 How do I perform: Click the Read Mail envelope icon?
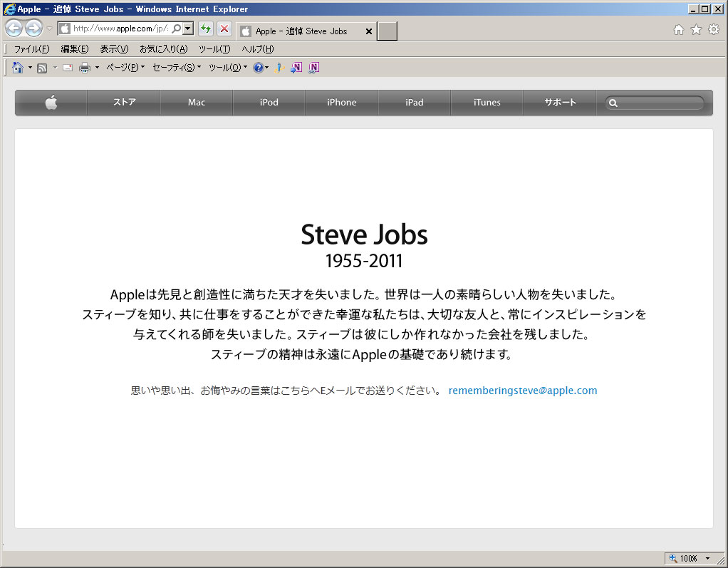[x=68, y=68]
